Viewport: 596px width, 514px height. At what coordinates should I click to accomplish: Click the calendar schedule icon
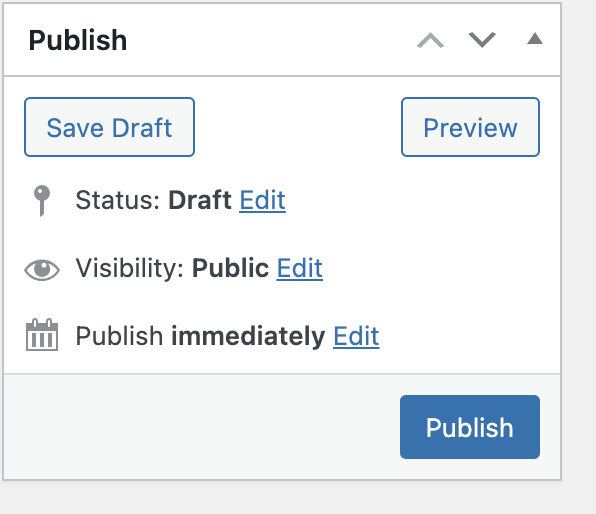pos(42,335)
